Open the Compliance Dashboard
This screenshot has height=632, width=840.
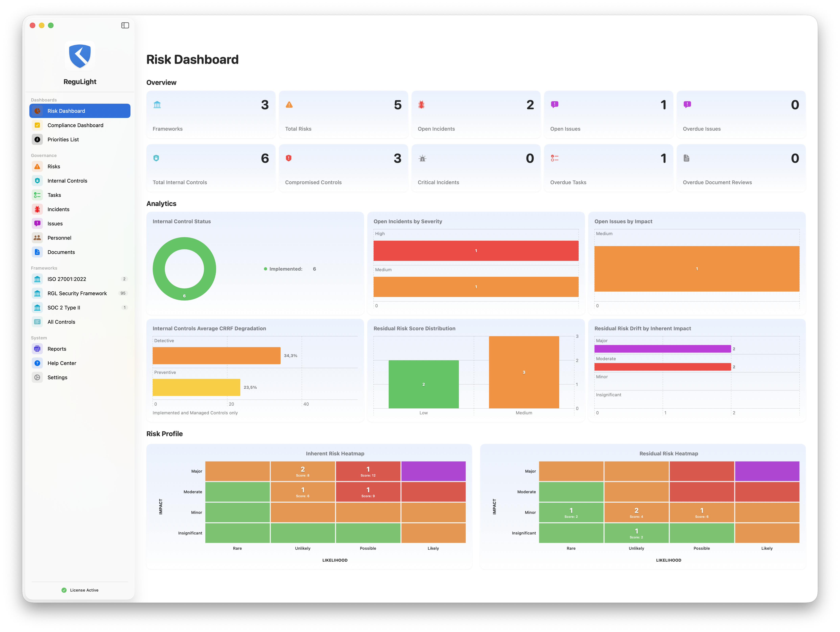coord(75,125)
